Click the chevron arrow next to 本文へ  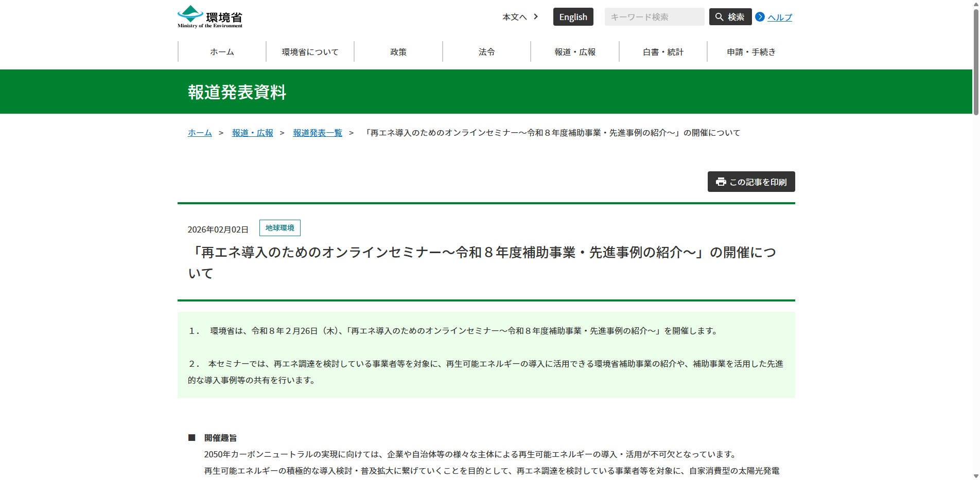pyautogui.click(x=536, y=17)
